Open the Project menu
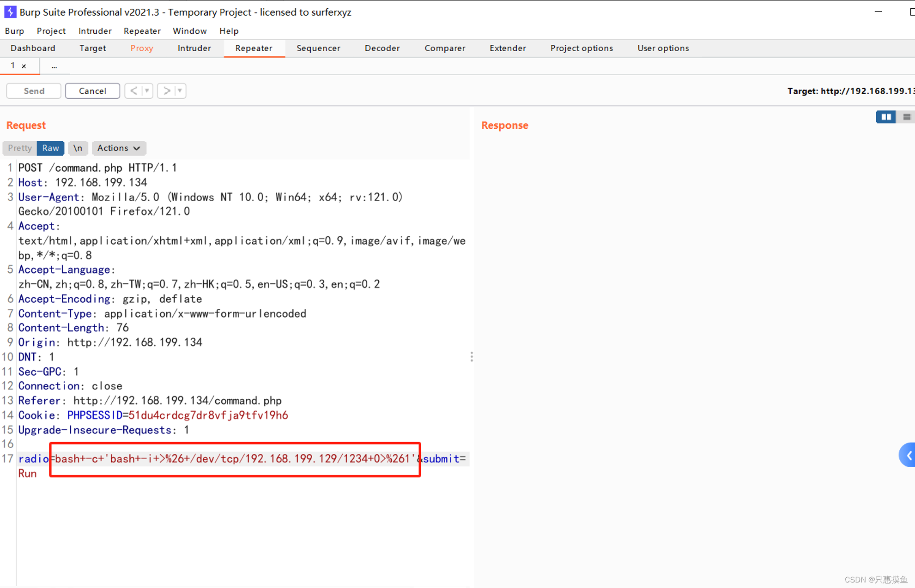Screen dimensions: 915x588 (51, 31)
